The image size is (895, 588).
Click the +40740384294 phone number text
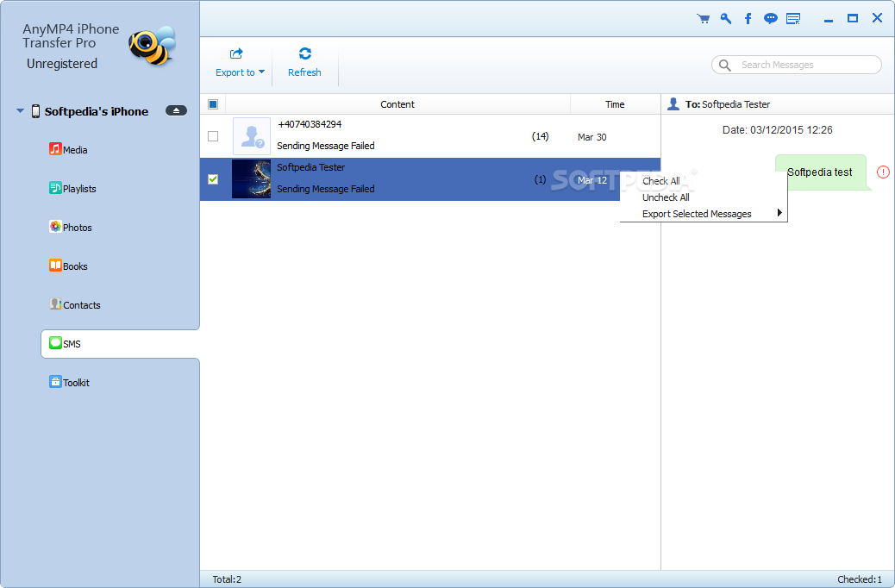[x=310, y=124]
